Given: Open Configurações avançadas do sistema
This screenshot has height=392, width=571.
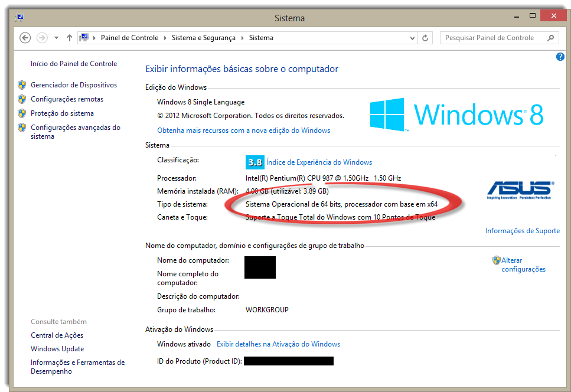Looking at the screenshot, I should tap(76, 132).
